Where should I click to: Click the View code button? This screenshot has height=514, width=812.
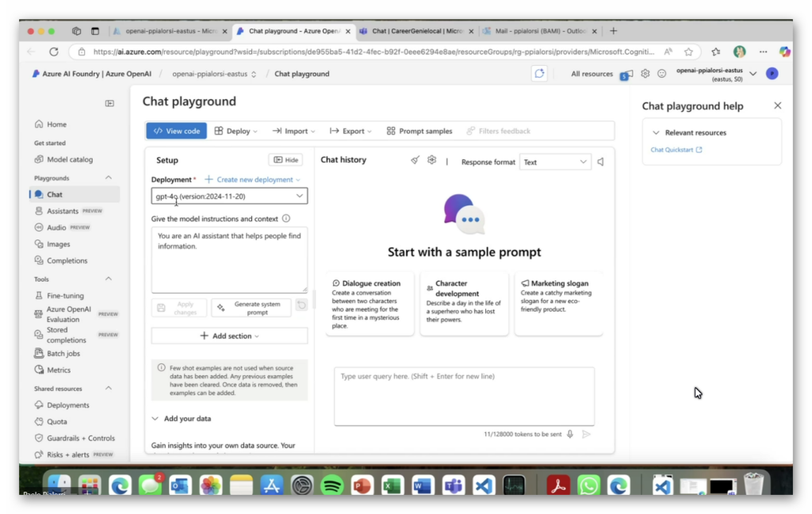tap(177, 131)
